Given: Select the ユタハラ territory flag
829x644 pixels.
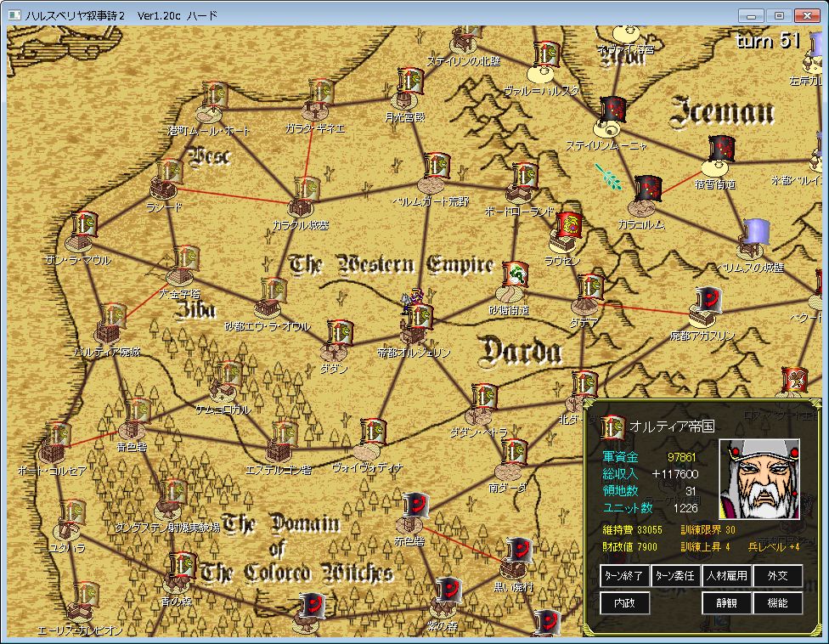Looking at the screenshot, I should [72, 512].
